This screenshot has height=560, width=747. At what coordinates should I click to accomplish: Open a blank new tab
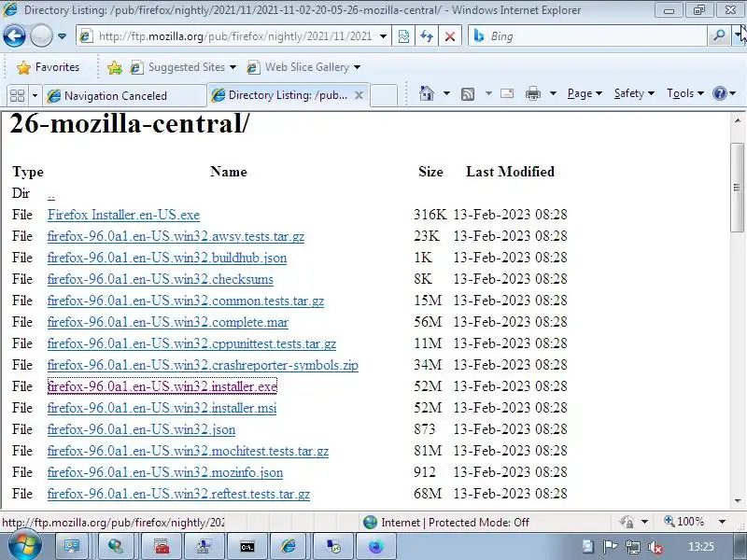click(x=384, y=95)
